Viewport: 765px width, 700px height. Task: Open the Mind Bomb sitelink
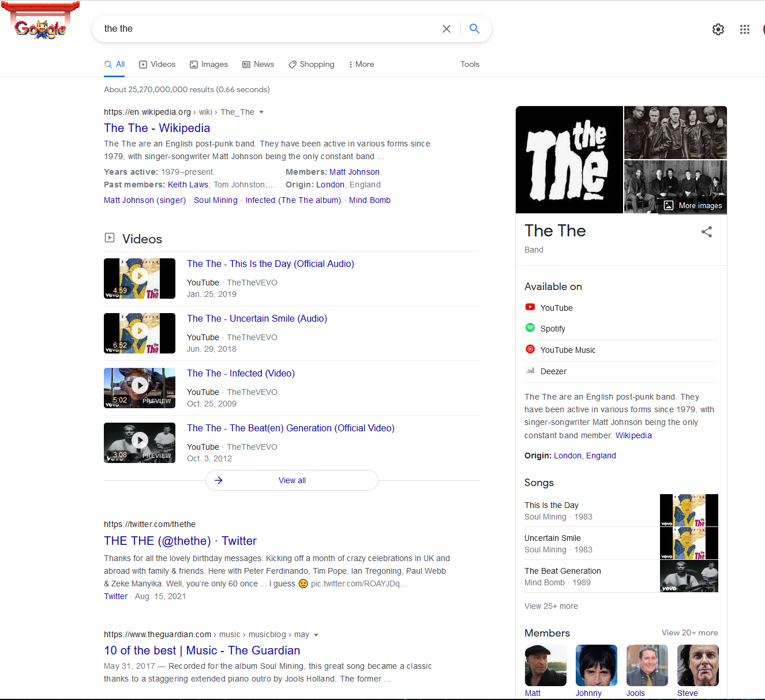tap(370, 200)
